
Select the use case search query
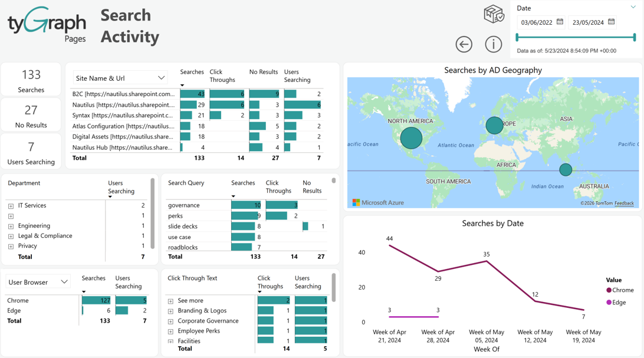click(247, 237)
